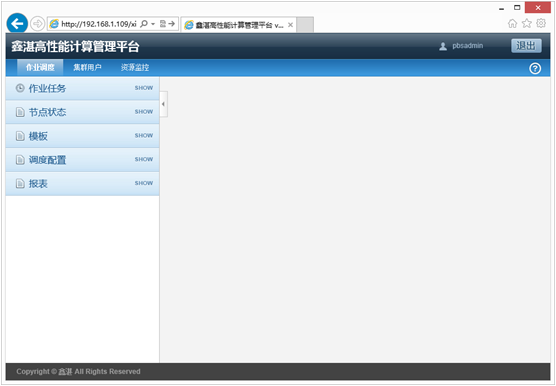Click the browser back arrow button
The image size is (556, 386).
[x=17, y=24]
